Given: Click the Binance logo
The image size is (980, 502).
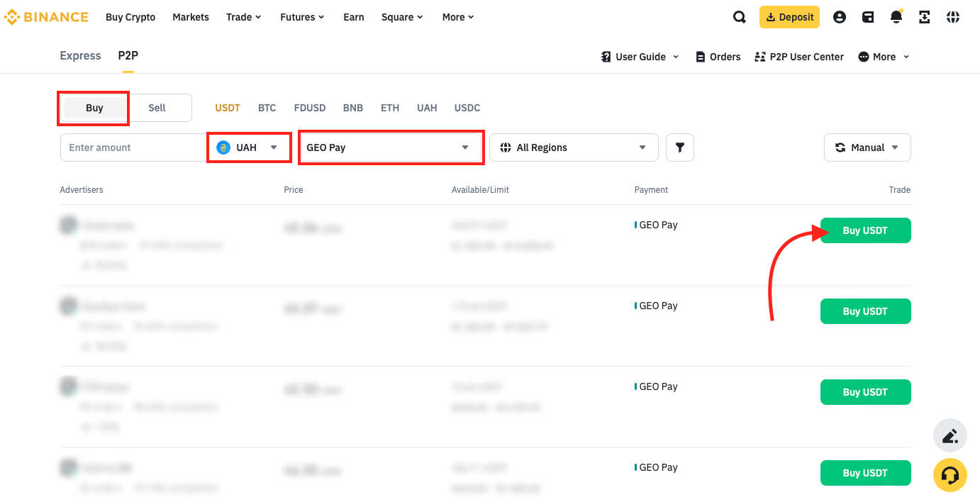Looking at the screenshot, I should point(46,17).
